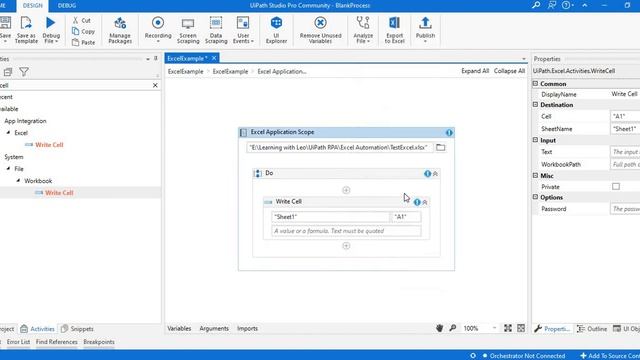Open the Recording tool
The width and height of the screenshot is (640, 360).
158,29
